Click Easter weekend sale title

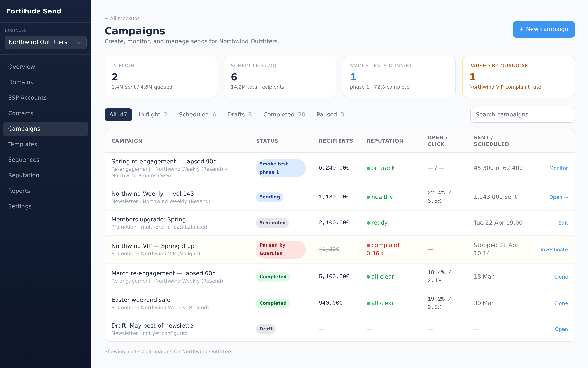[141, 300]
